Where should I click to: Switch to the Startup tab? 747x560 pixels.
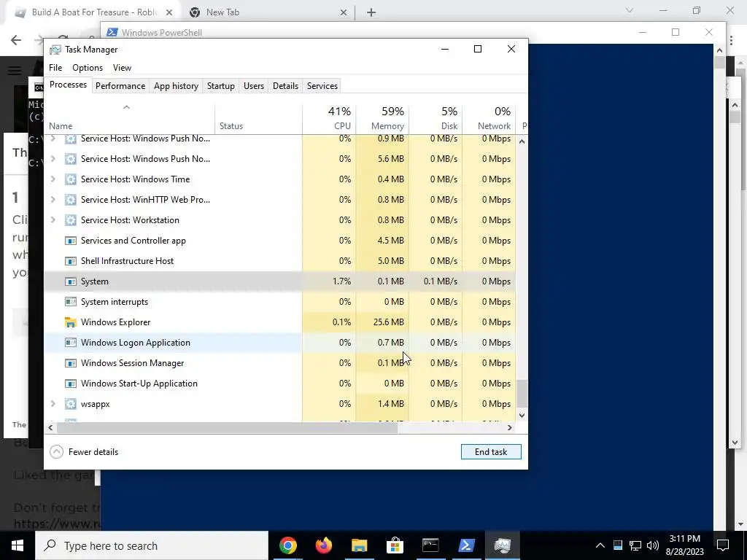[x=220, y=86]
